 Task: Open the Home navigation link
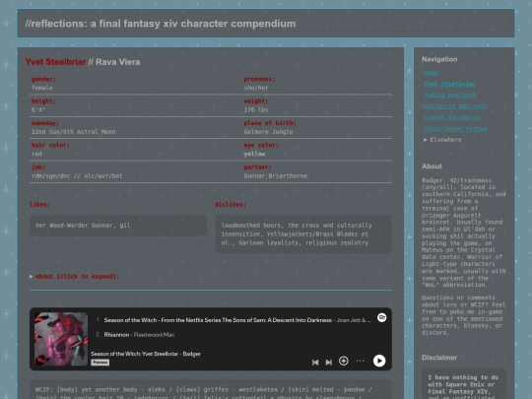pos(431,73)
